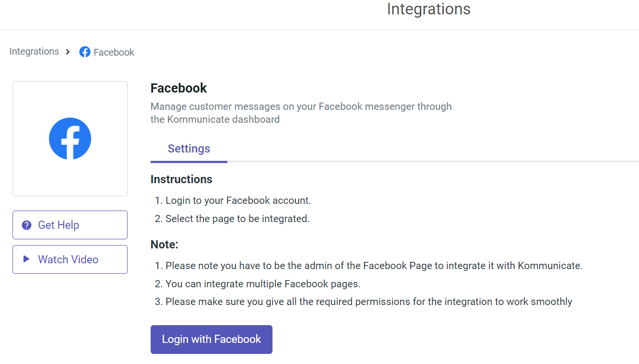The width and height of the screenshot is (639, 364).
Task: Click the Facebook wordmark in the breadcrumb
Action: (114, 52)
